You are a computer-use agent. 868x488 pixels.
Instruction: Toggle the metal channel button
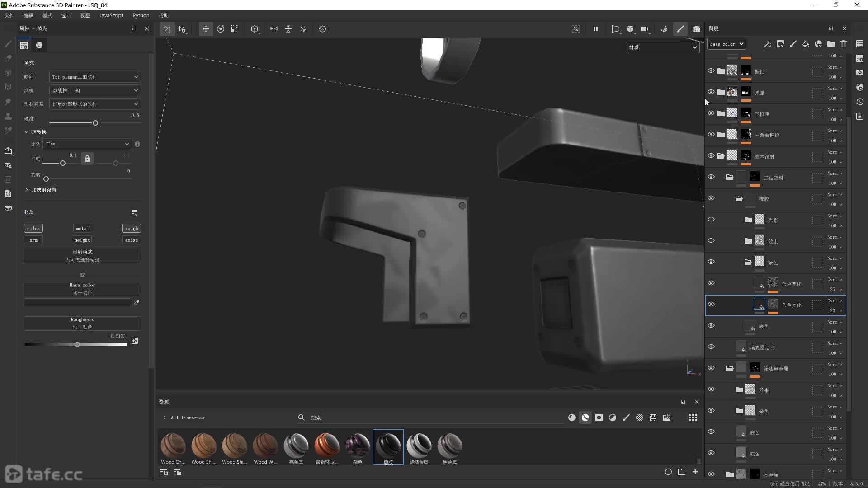click(x=82, y=228)
